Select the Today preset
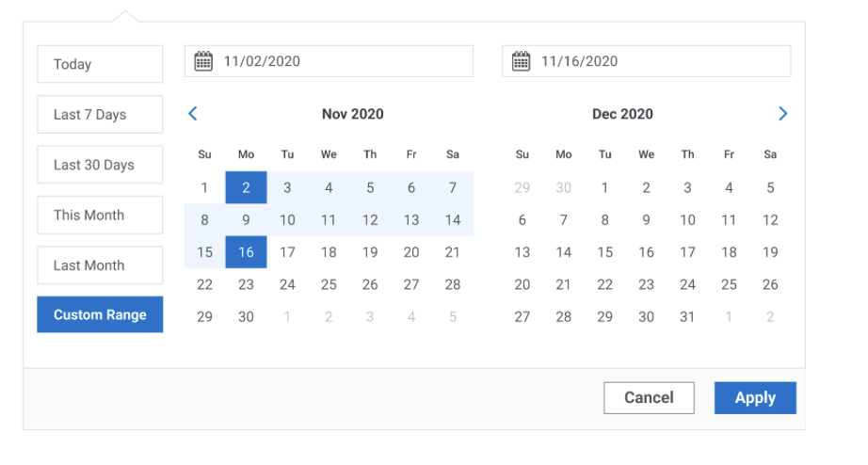This screenshot has height=465, width=868. click(x=100, y=64)
